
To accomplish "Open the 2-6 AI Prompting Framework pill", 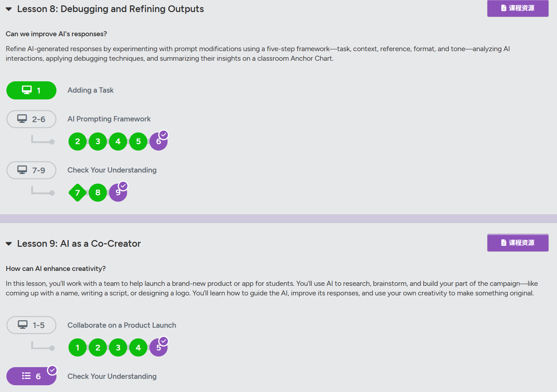I will (31, 119).
